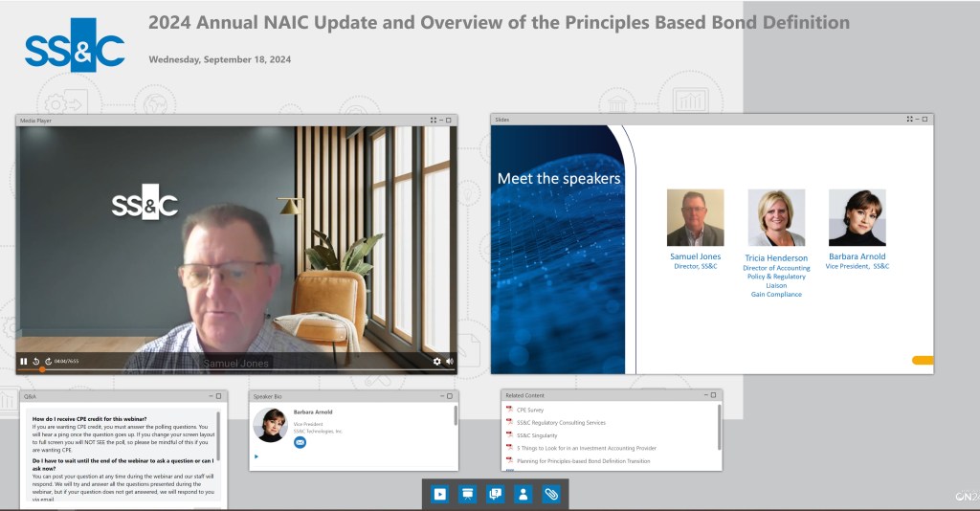Mute the media player volume

coord(449,361)
